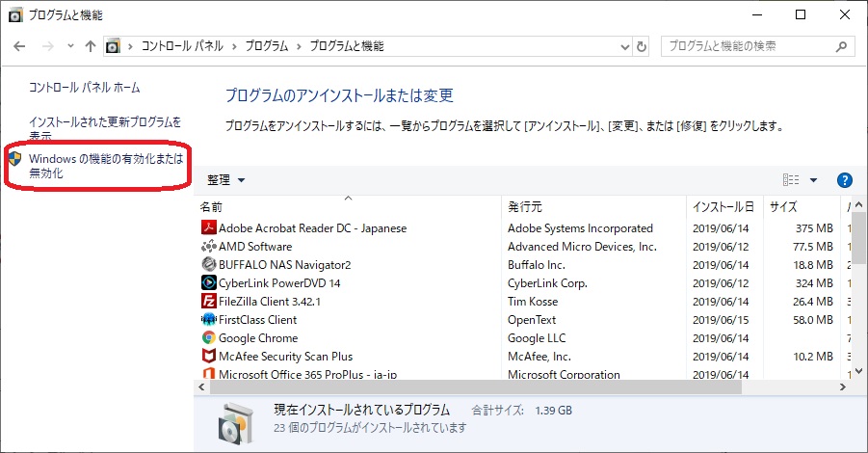Go forward with the right arrow
This screenshot has height=453, width=868.
pos(48,46)
